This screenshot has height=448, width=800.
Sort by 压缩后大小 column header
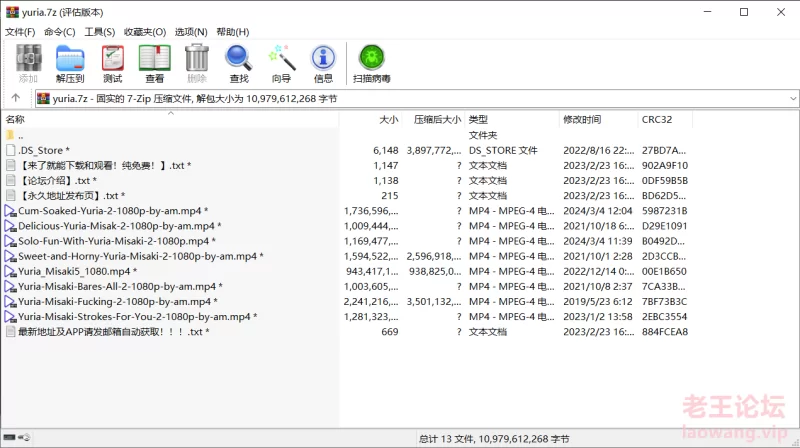pyautogui.click(x=434, y=119)
